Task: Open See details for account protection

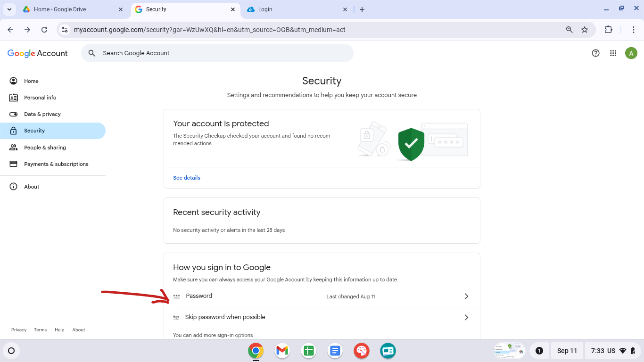Action: pyautogui.click(x=186, y=178)
